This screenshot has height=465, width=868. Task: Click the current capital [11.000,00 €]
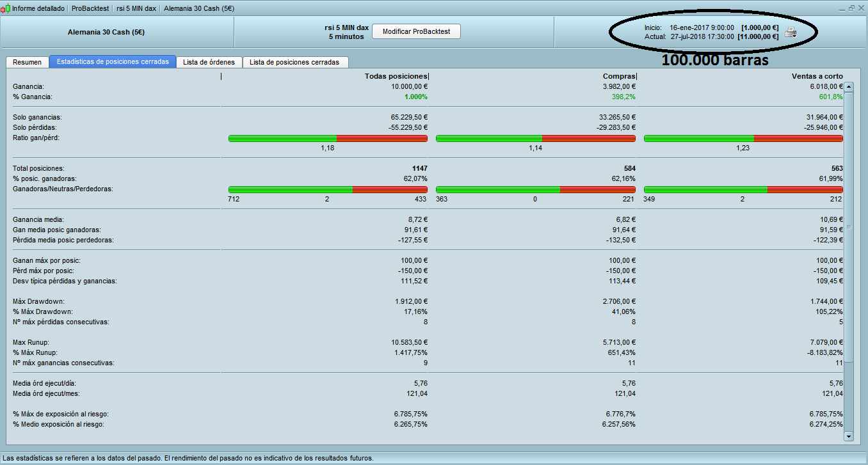coord(758,36)
